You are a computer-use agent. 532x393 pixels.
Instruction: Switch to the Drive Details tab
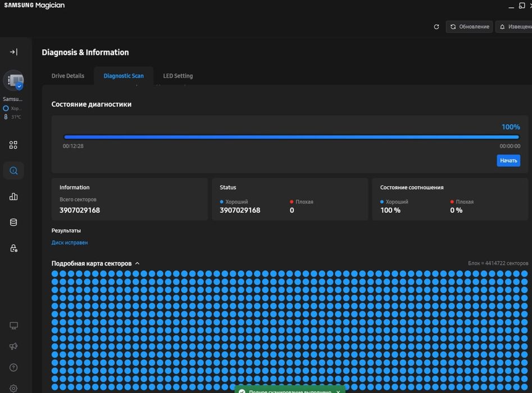(x=68, y=76)
